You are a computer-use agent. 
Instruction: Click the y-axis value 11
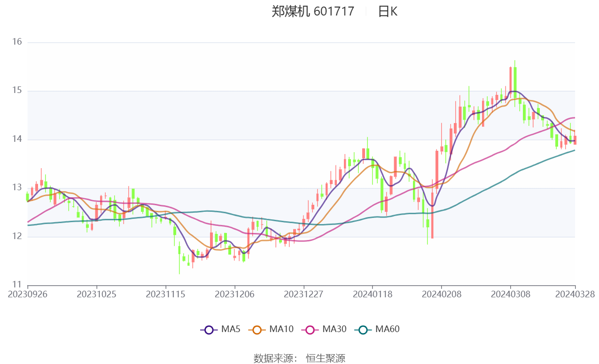point(17,285)
